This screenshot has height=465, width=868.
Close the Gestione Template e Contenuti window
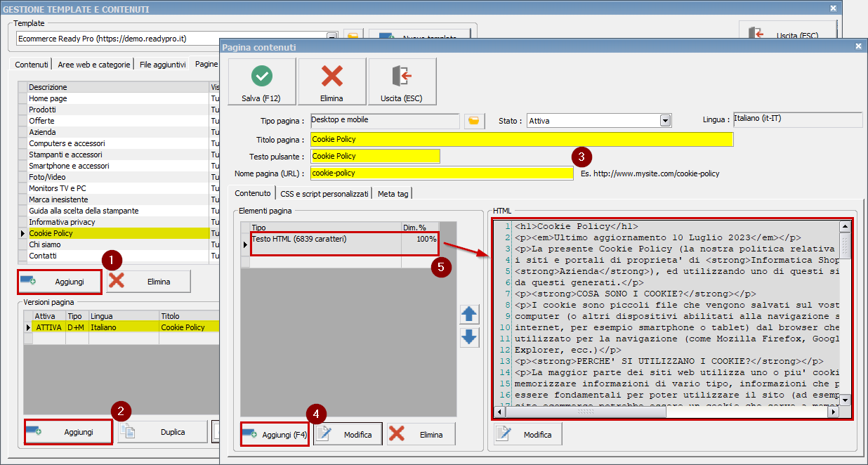834,8
